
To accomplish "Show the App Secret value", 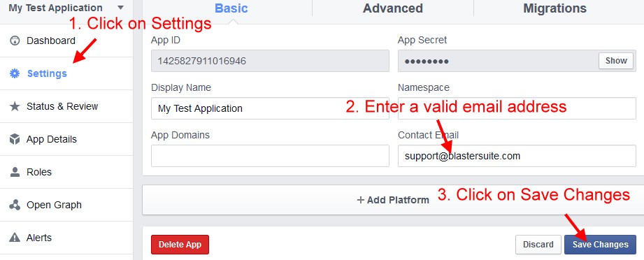I will tap(616, 61).
